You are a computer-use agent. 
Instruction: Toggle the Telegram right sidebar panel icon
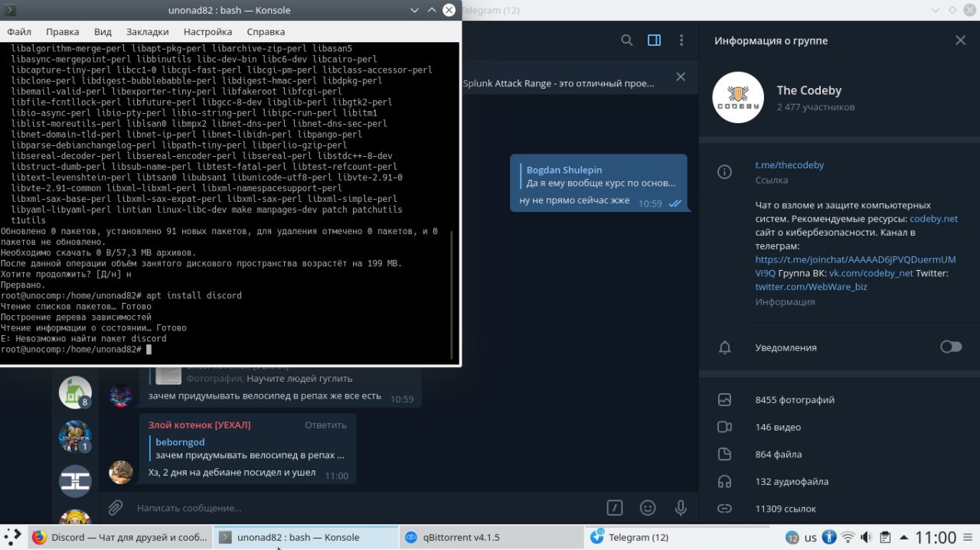click(x=654, y=41)
